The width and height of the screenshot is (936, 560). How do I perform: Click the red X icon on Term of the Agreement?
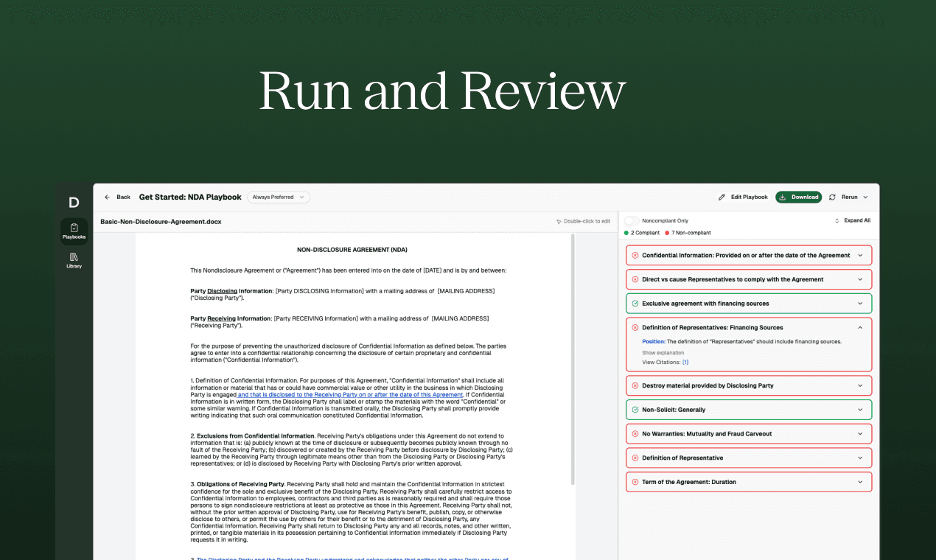point(635,482)
